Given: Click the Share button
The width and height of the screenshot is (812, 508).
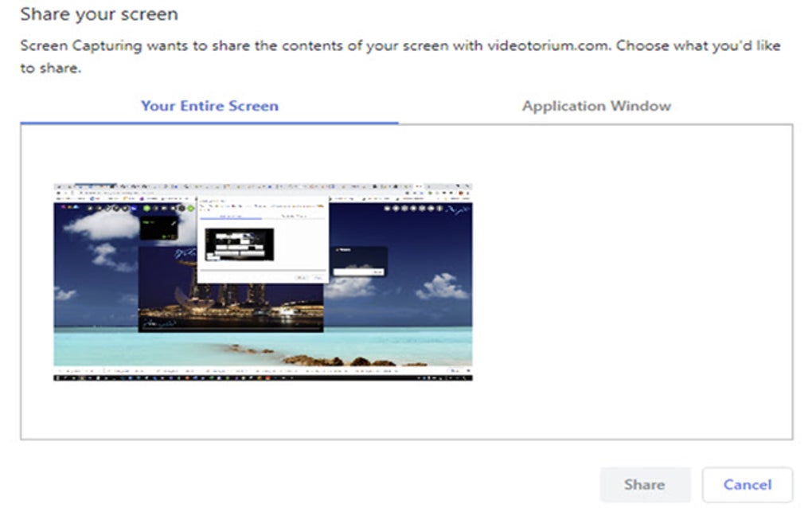Looking at the screenshot, I should [x=645, y=484].
